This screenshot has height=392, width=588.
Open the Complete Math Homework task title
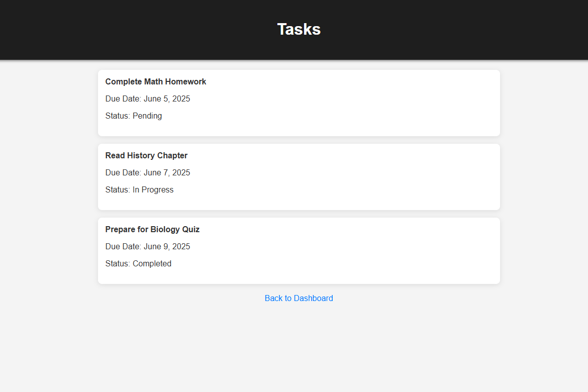click(x=156, y=81)
